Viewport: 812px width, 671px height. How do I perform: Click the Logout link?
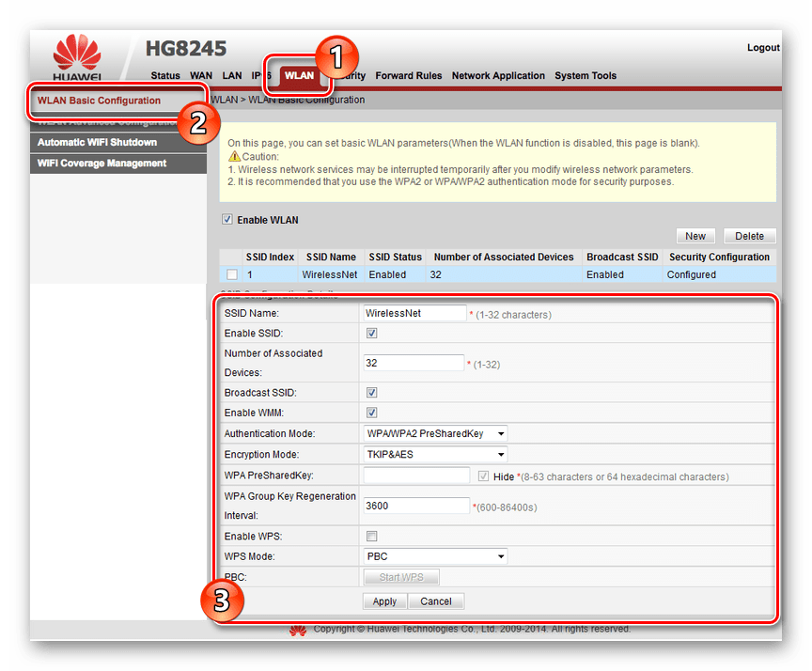[763, 48]
